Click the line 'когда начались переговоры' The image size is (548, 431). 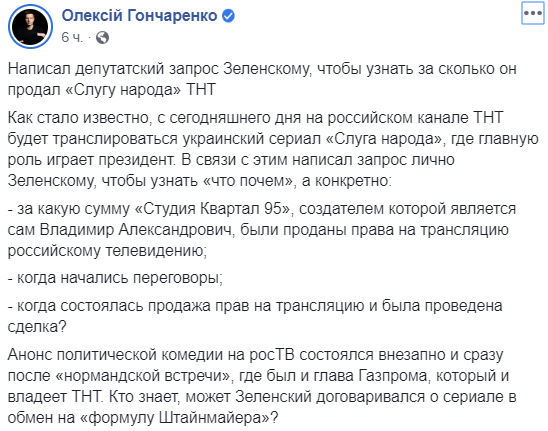pyautogui.click(x=115, y=278)
